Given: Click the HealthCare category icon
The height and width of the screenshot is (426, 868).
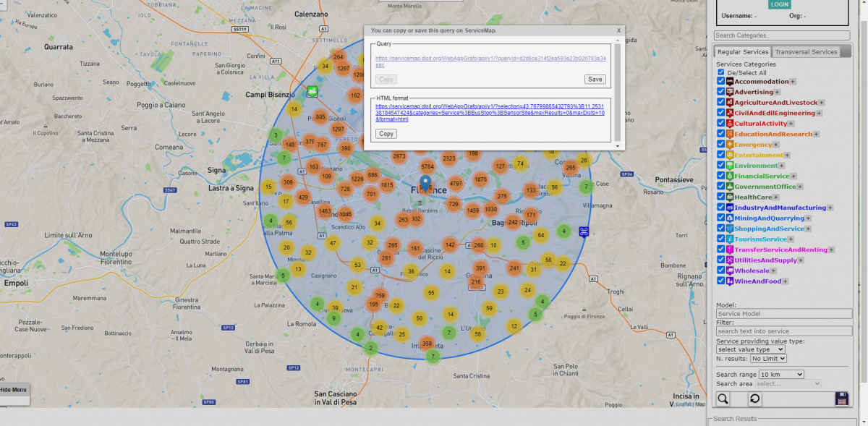Looking at the screenshot, I should (x=730, y=197).
